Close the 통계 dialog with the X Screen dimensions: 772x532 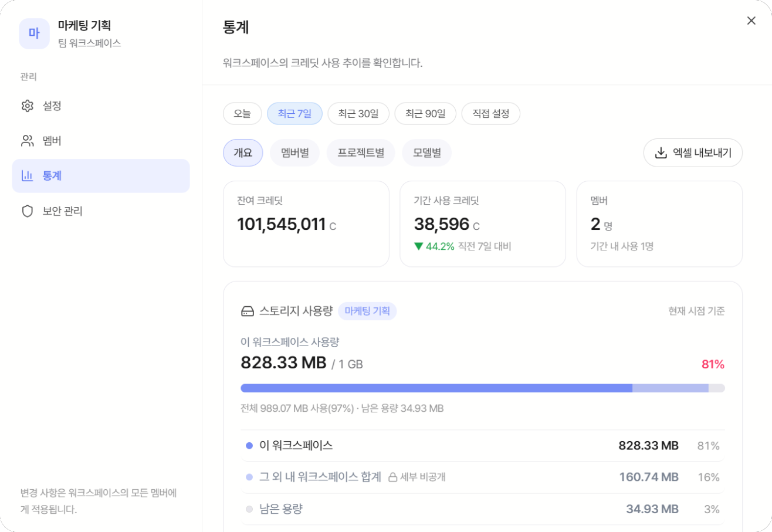coord(751,21)
